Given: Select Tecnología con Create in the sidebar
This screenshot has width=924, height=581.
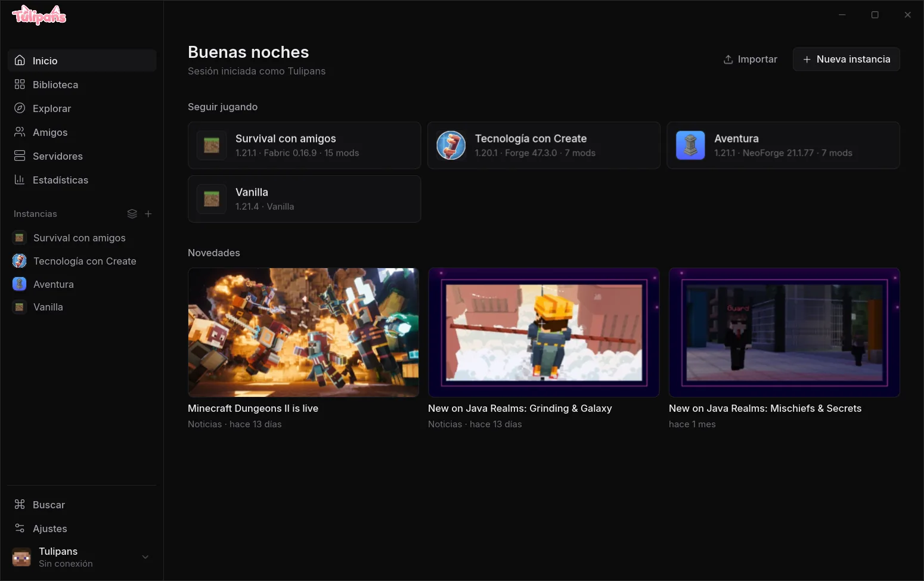Looking at the screenshot, I should 82,261.
